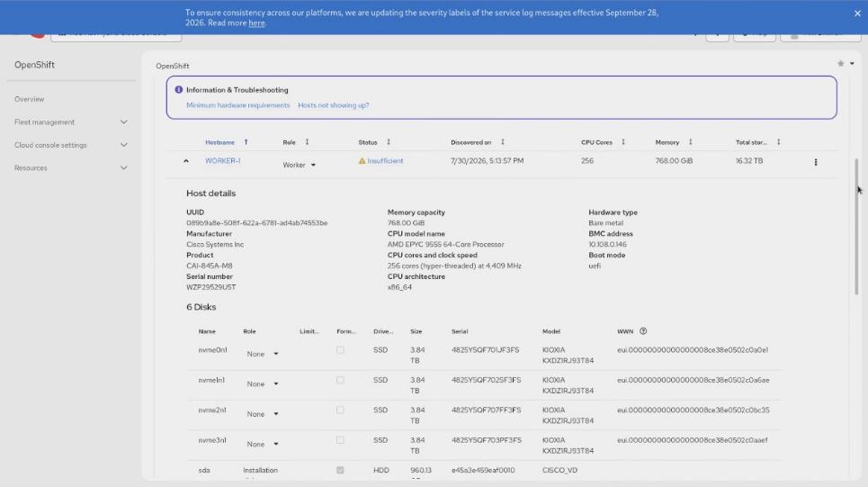
Task: Sort hosts by Role column
Action: 308,142
